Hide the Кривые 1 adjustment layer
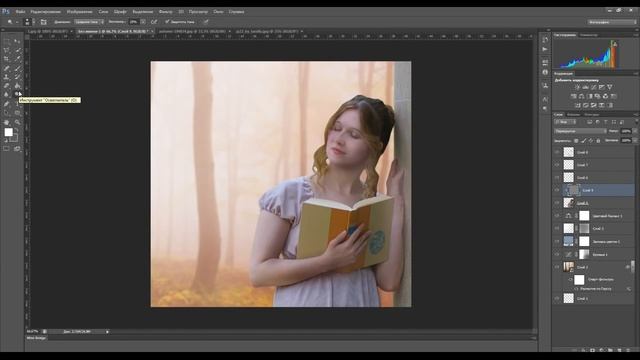The width and height of the screenshot is (640, 360). coord(557,254)
